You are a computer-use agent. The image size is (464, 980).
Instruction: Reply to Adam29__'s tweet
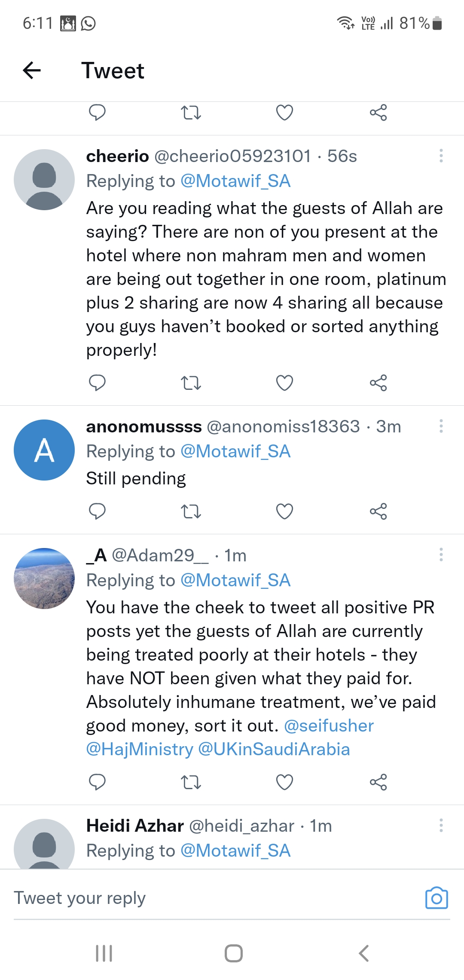click(97, 782)
